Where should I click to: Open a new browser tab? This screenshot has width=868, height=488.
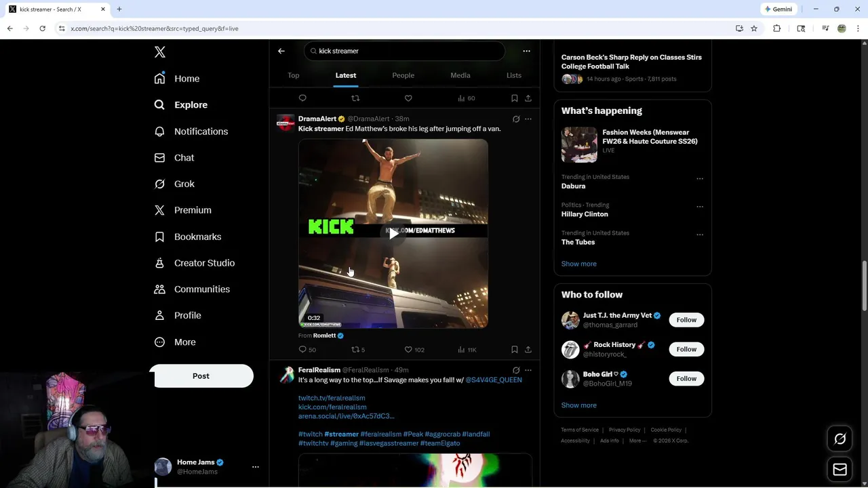coord(119,9)
